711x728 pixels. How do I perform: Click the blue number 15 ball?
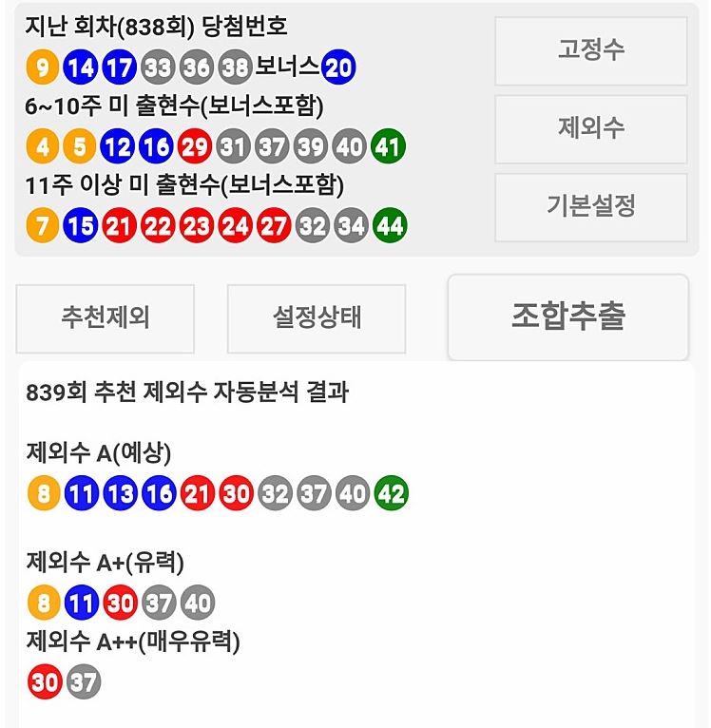point(81,225)
